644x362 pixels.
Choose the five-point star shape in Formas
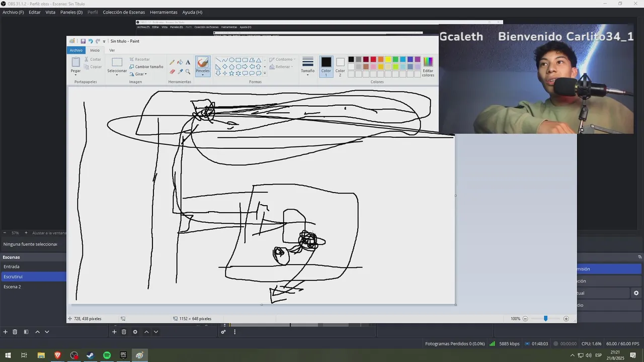[x=231, y=73]
